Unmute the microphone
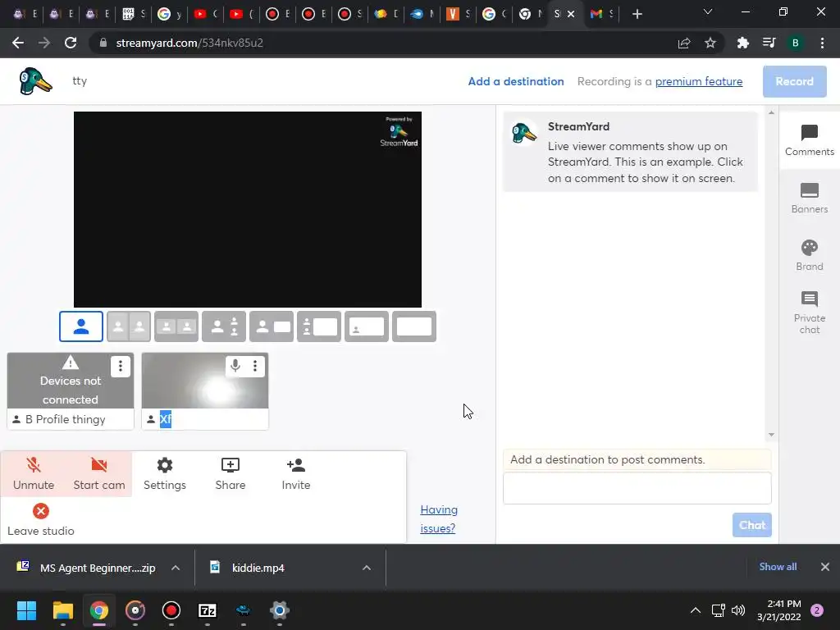Image resolution: width=840 pixels, height=630 pixels. tap(34, 474)
